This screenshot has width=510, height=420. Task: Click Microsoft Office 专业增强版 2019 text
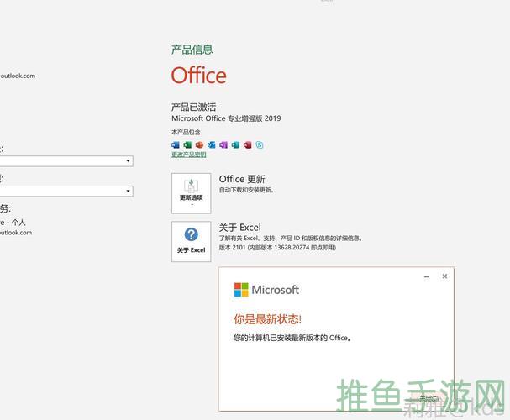coord(226,118)
